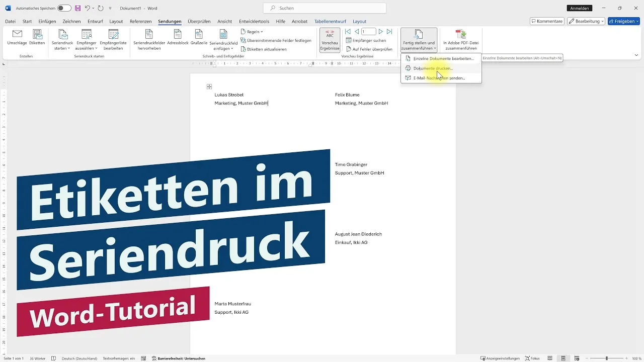Toggle Vorschau Ergebnisse preview mode

pyautogui.click(x=330, y=39)
